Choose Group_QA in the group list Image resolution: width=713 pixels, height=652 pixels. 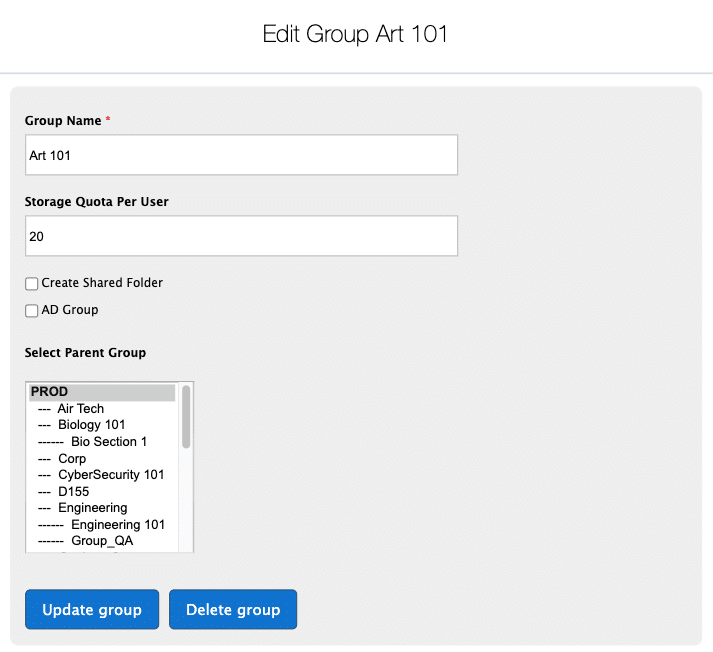[102, 541]
